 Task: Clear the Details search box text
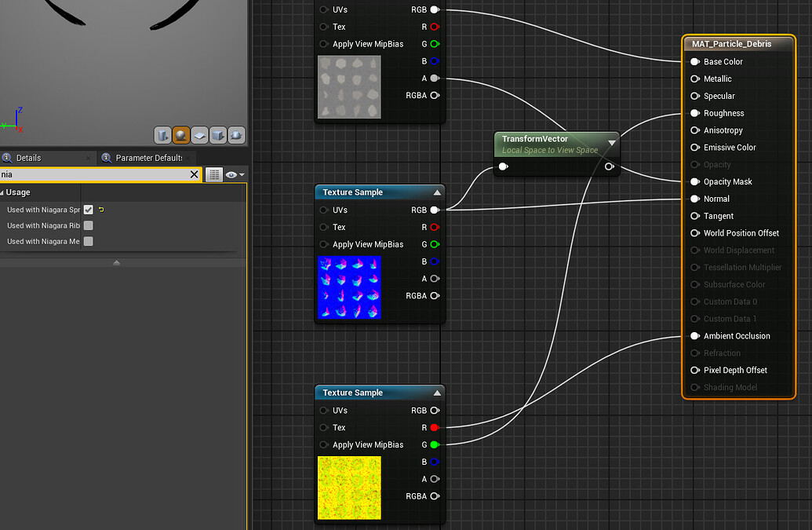point(195,174)
